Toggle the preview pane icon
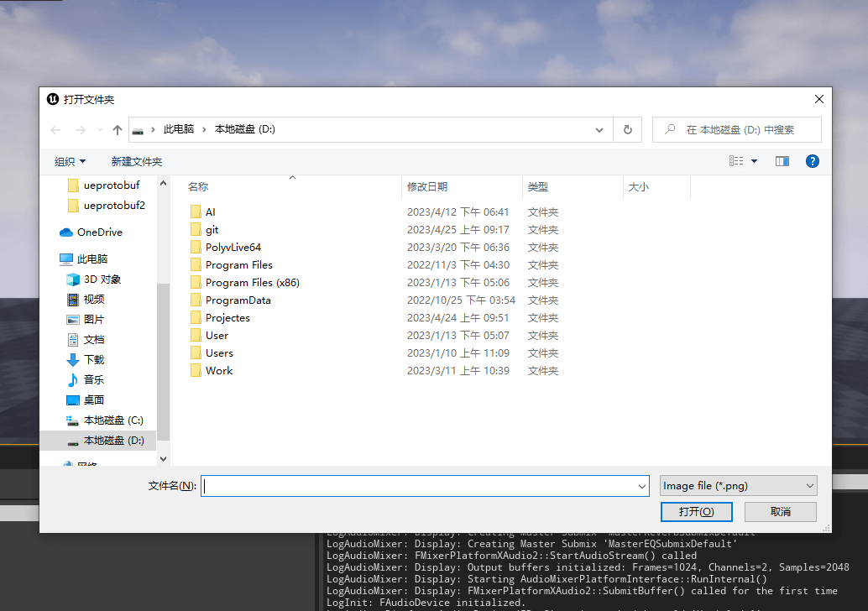868x611 pixels. pyautogui.click(x=782, y=161)
